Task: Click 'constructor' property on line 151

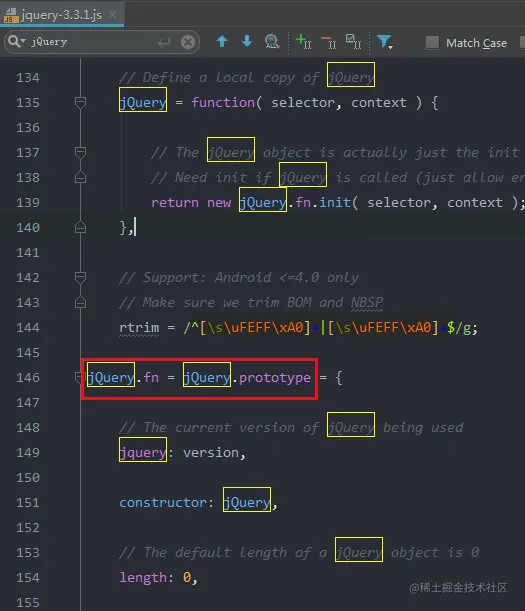Action: pos(163,503)
